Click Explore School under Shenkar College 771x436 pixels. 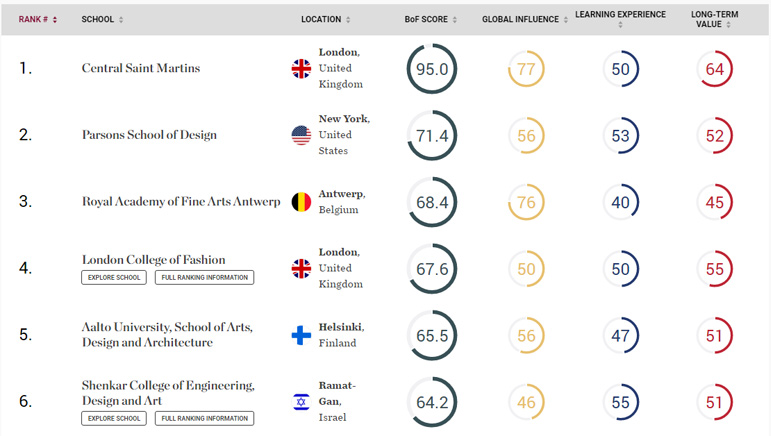[114, 418]
